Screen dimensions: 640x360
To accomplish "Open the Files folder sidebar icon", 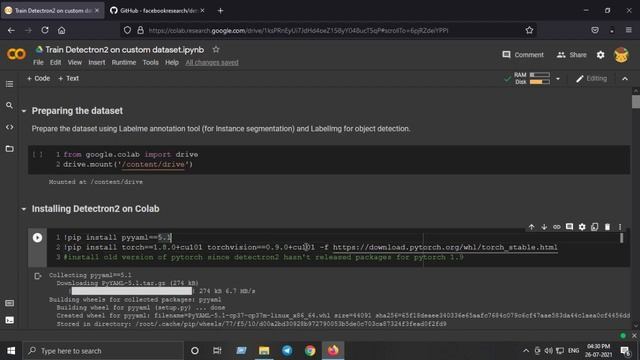I will [9, 149].
